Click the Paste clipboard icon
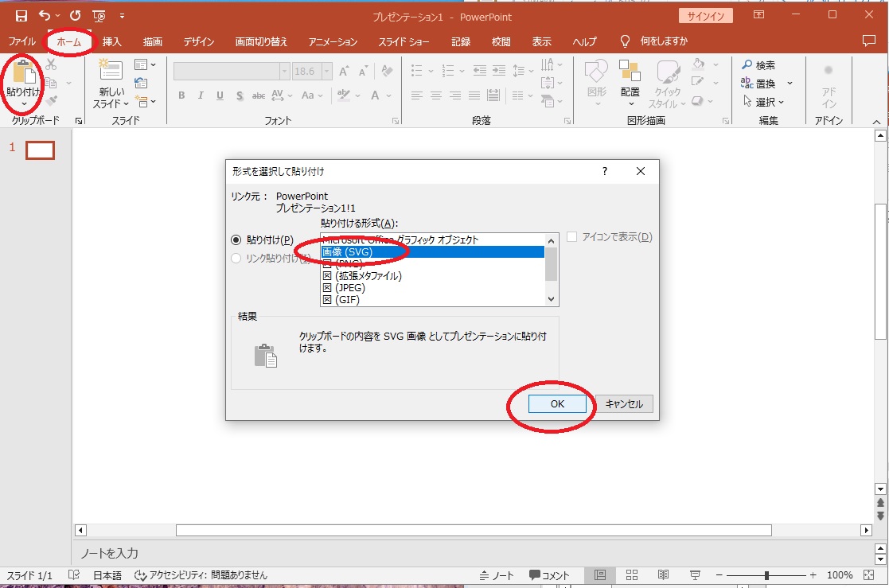This screenshot has width=889, height=588. pyautogui.click(x=23, y=73)
